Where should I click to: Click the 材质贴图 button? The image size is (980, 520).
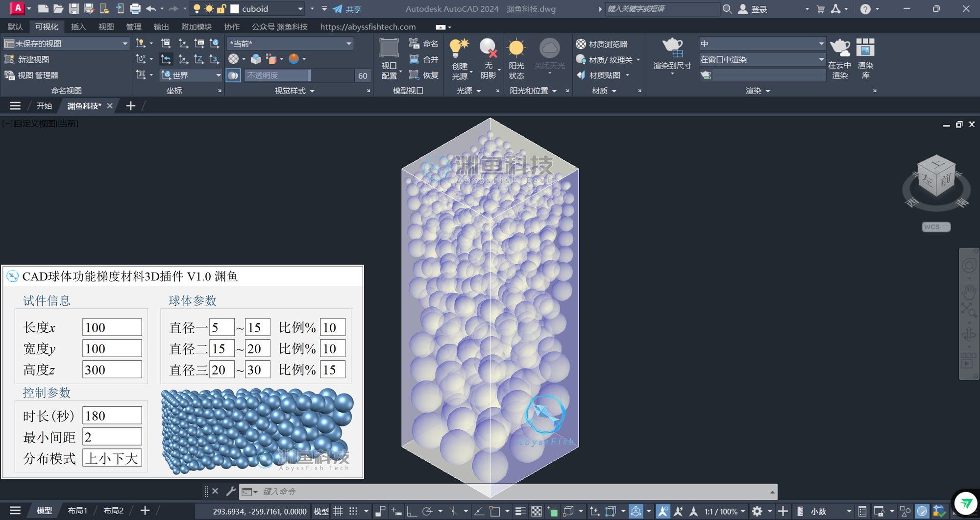tap(598, 75)
